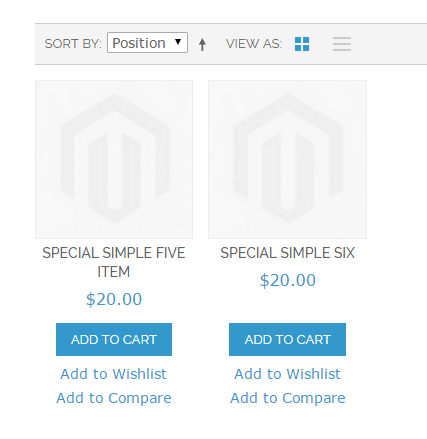Add Special Simple Six to wishlist
Image resolution: width=427 pixels, height=439 pixels.
tap(287, 374)
